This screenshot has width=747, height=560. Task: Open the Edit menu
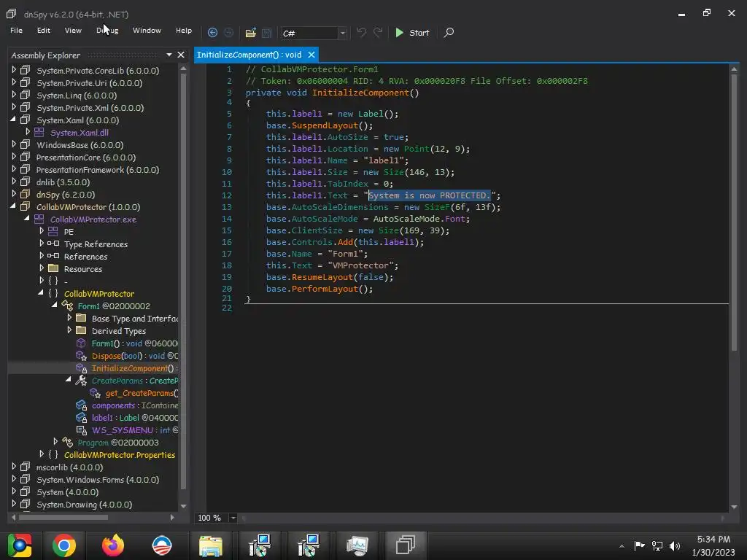(x=43, y=30)
